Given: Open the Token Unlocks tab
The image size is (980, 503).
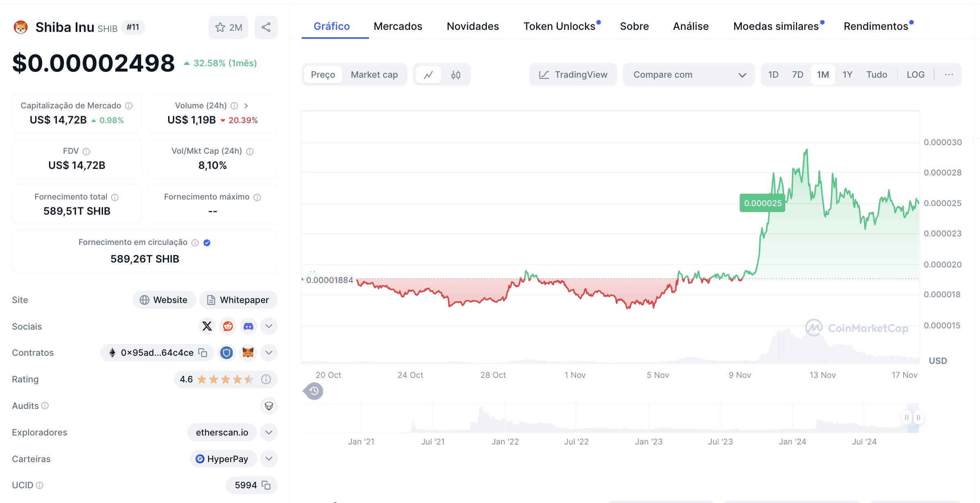Looking at the screenshot, I should pyautogui.click(x=560, y=27).
